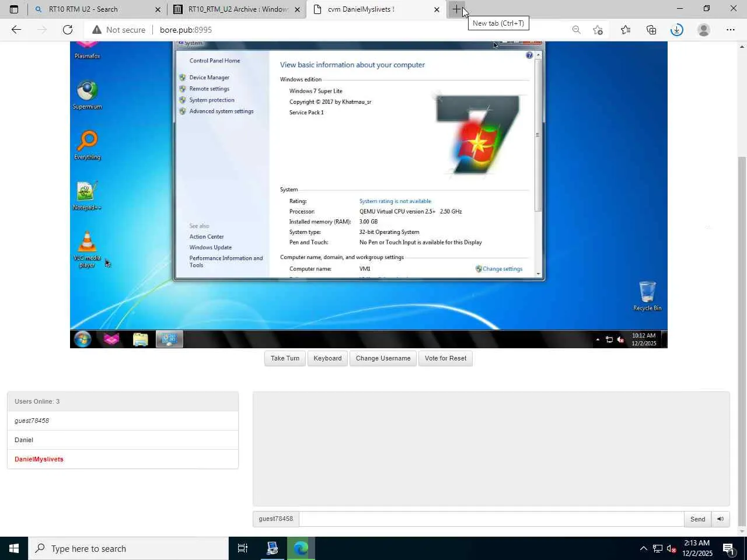747x560 pixels.
Task: Launch the pink Plasmafox icon on VM taskbar
Action: (x=111, y=339)
